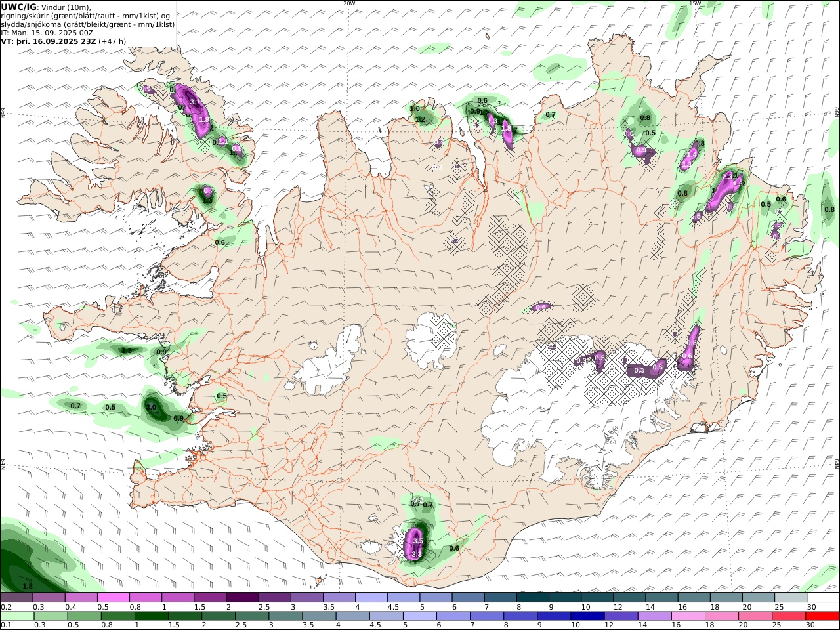Click the 4.5 label in the snow legend row
The width and height of the screenshot is (840, 630).
point(393,607)
